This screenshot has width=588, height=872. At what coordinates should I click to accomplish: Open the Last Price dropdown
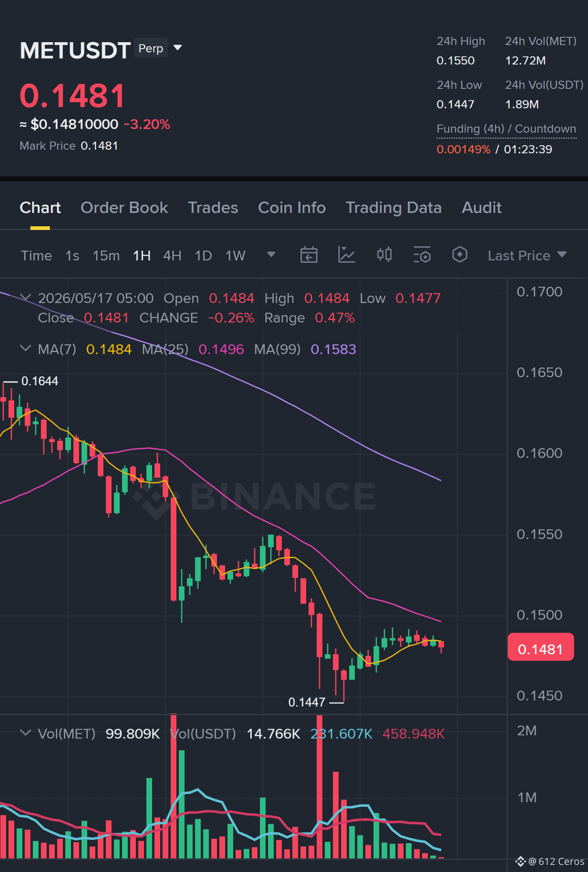pos(527,256)
